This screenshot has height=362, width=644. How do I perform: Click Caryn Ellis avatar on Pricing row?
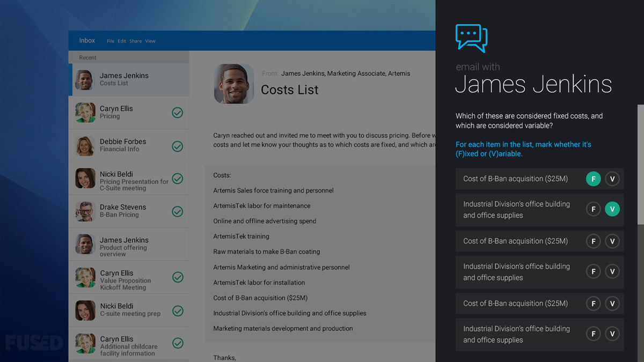85,113
